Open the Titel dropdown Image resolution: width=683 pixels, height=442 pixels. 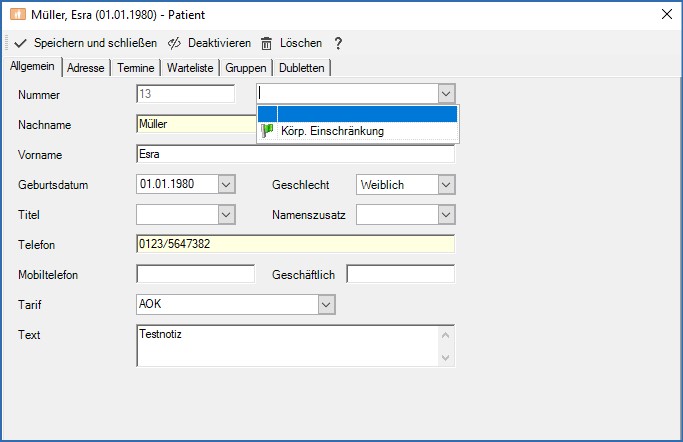(226, 215)
